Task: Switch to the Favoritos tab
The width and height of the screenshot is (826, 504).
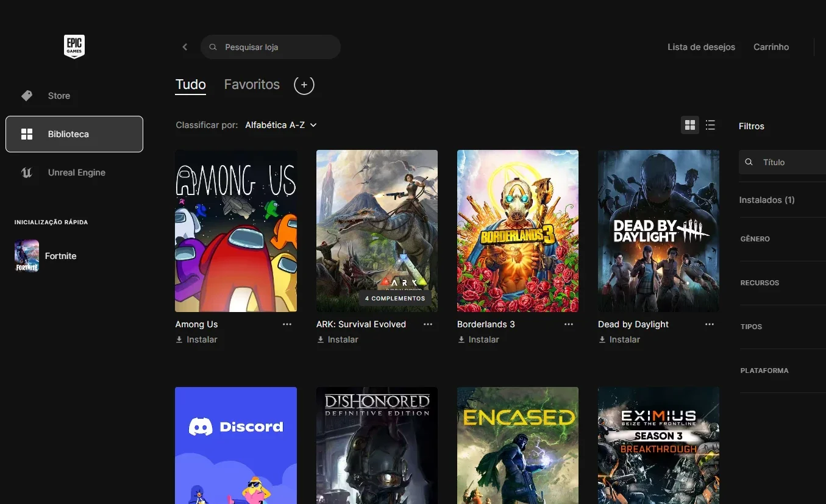Action: pyautogui.click(x=252, y=85)
